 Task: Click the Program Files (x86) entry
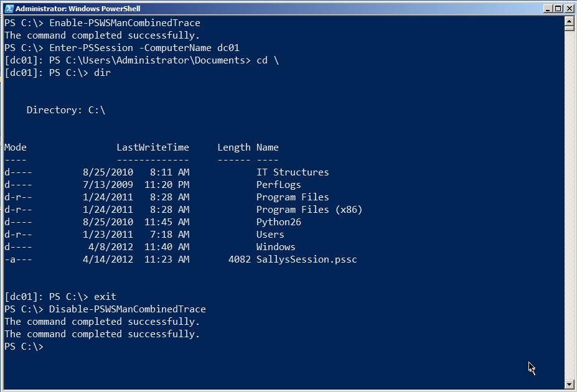[309, 210]
